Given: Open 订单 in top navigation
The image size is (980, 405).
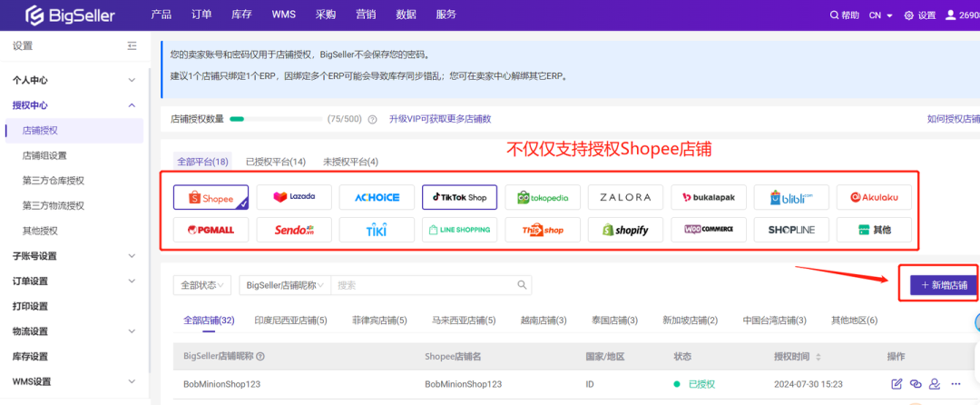Looking at the screenshot, I should tap(201, 15).
